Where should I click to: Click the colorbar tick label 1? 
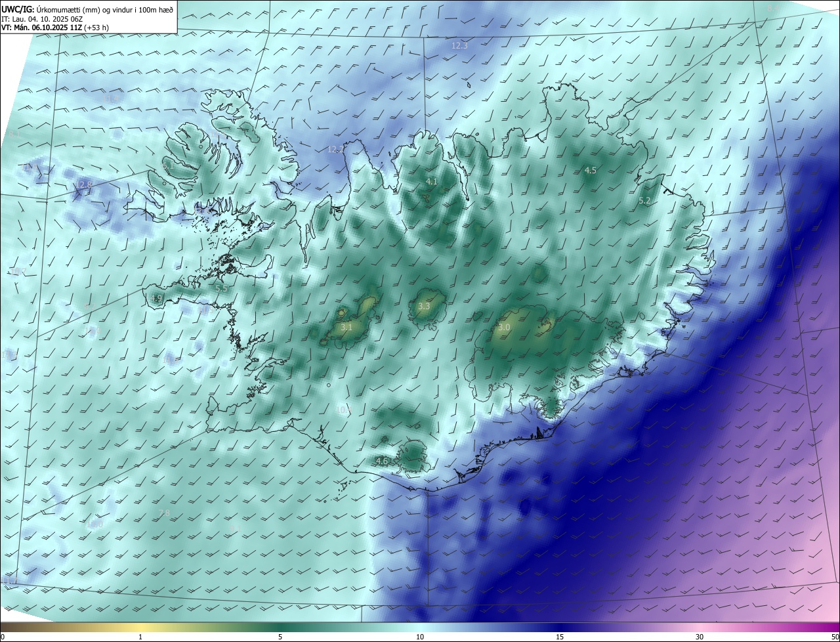pos(140,637)
